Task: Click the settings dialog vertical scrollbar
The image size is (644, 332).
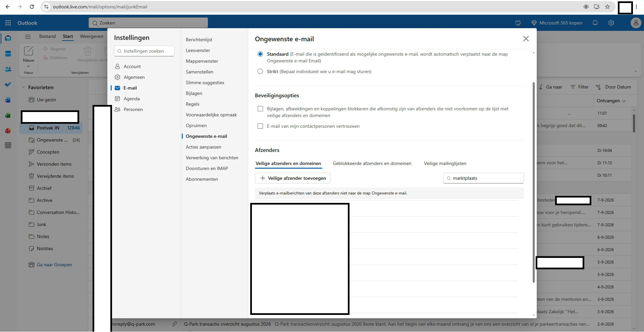Action: coord(534,182)
